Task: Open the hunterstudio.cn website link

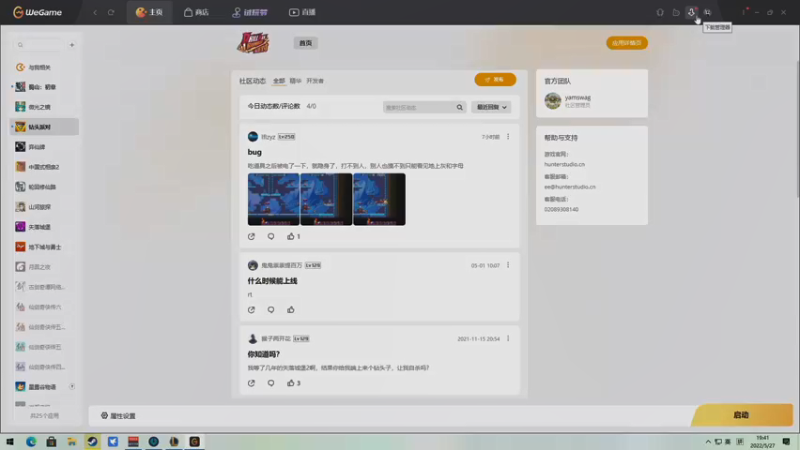Action: pos(564,164)
